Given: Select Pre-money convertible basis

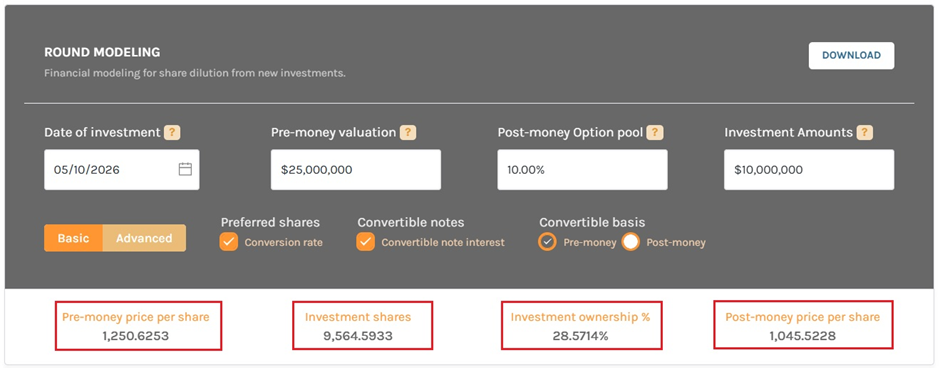Looking at the screenshot, I should point(547,242).
